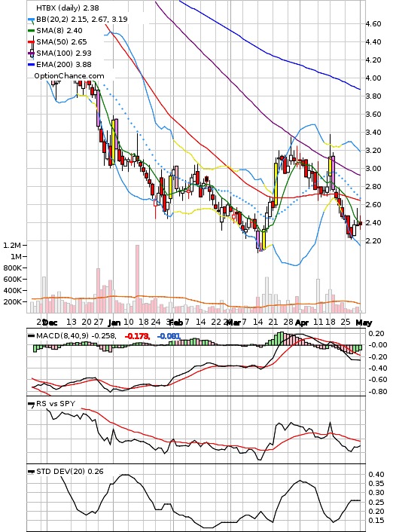
Task: Click the Apr date axis label
Action: tap(301, 323)
